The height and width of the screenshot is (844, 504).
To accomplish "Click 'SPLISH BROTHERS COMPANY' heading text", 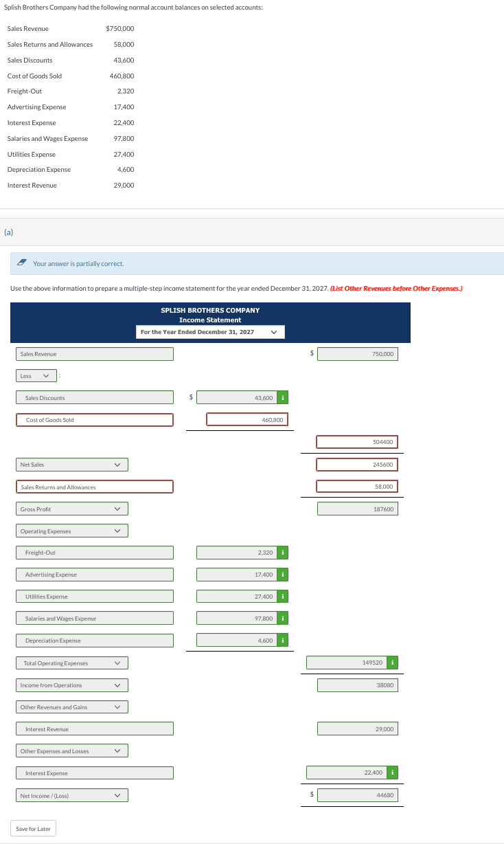I will click(x=210, y=310).
